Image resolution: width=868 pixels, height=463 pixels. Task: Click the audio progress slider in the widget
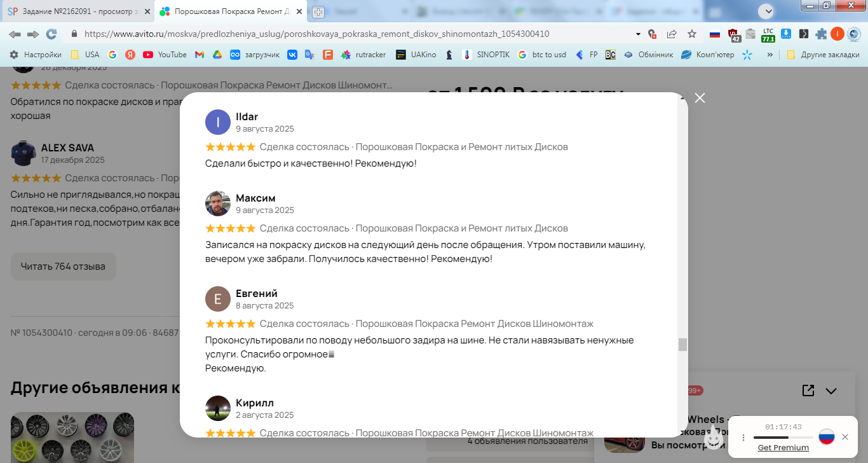click(x=783, y=438)
